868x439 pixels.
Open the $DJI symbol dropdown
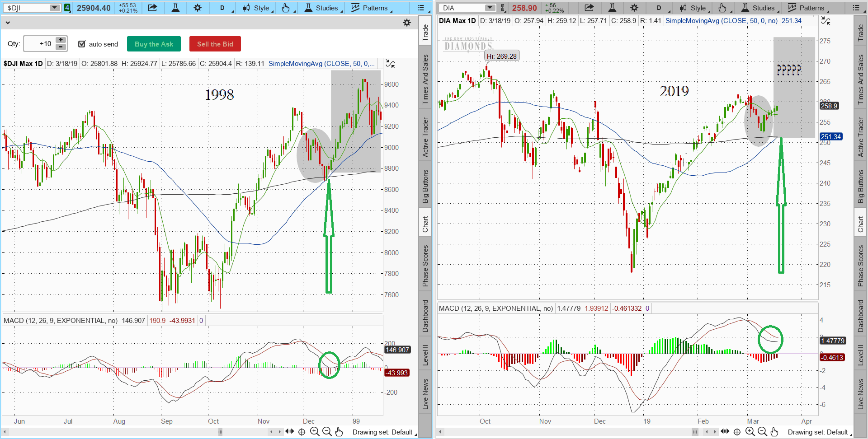tap(54, 8)
